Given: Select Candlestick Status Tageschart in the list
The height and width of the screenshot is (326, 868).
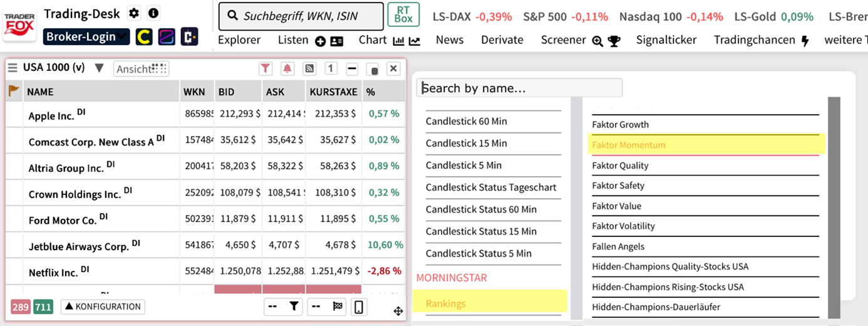Looking at the screenshot, I should pos(491,187).
